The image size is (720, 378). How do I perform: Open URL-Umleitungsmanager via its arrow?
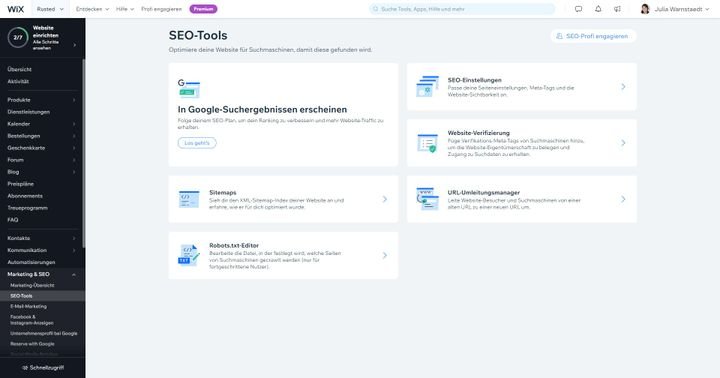point(623,199)
